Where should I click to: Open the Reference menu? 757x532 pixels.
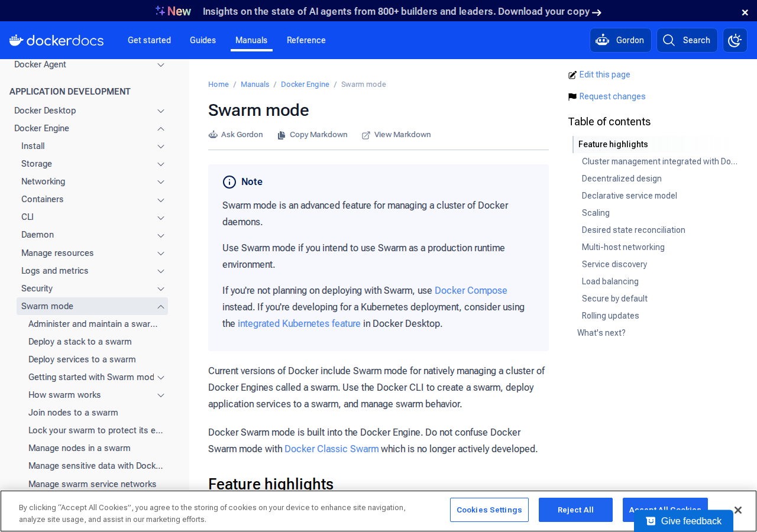(306, 40)
